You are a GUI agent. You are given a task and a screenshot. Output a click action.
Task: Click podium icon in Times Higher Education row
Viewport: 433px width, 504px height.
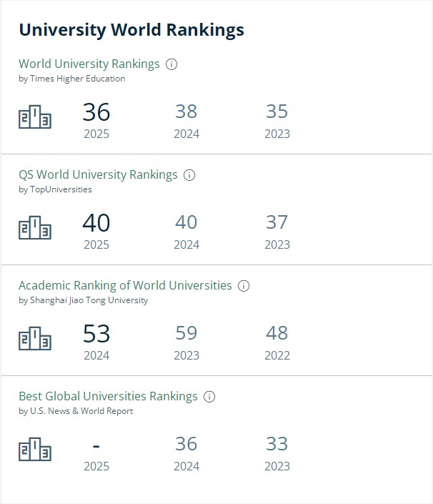35,117
